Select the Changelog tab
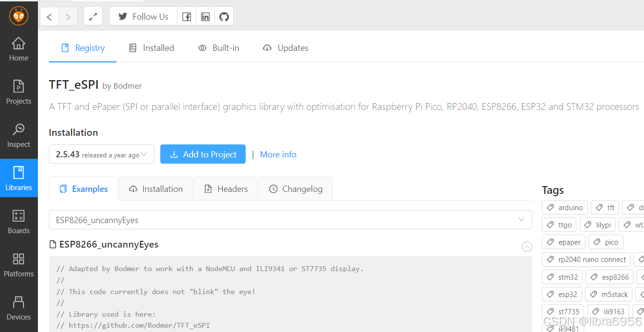Image resolution: width=644 pixels, height=332 pixels. [296, 189]
